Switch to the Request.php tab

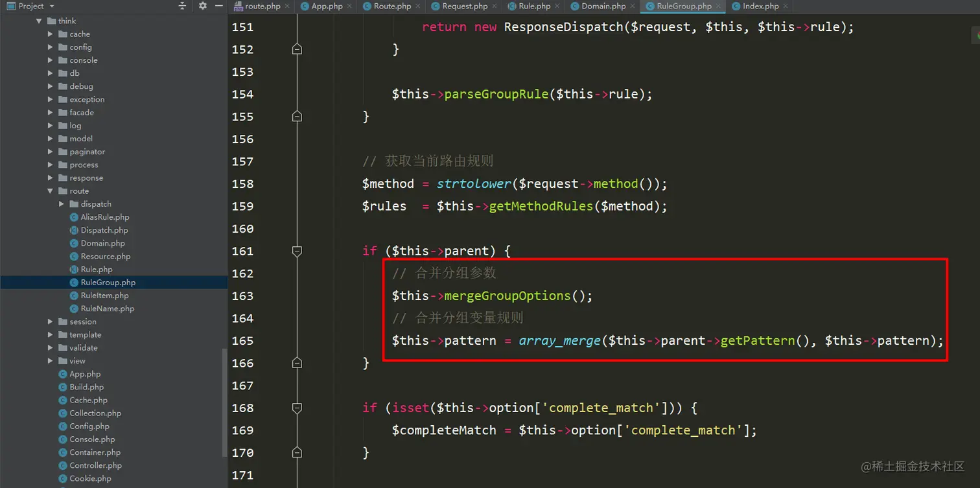coord(465,6)
